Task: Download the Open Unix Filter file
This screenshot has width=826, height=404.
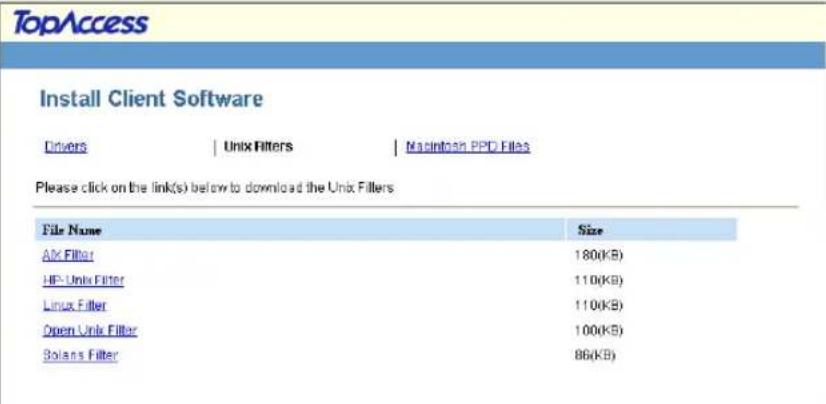Action: [90, 330]
